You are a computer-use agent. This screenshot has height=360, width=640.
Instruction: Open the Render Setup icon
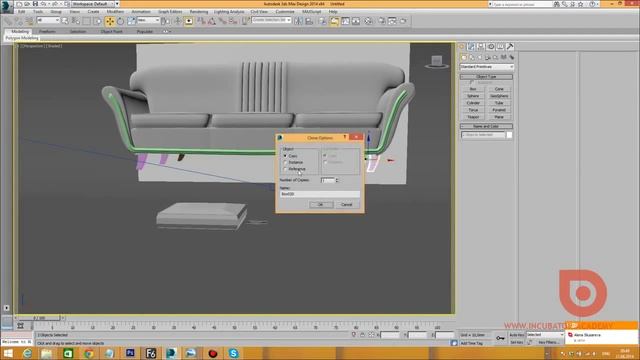tap(382, 21)
